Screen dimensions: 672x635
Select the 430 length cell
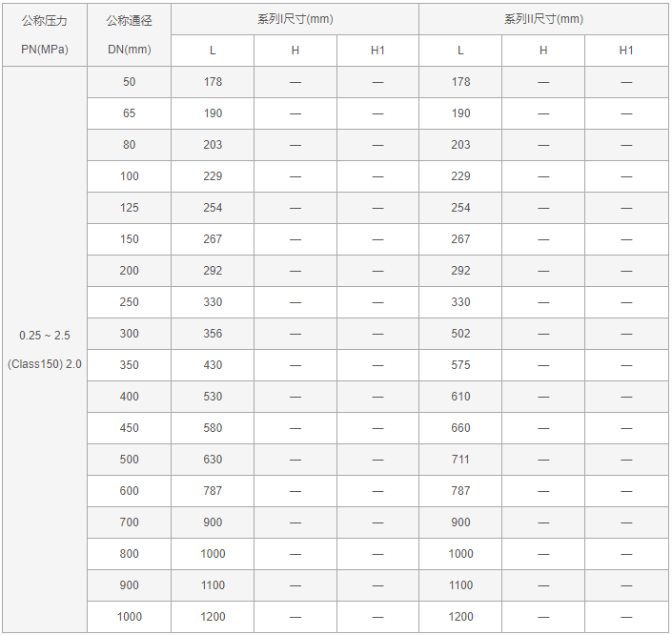click(x=213, y=365)
